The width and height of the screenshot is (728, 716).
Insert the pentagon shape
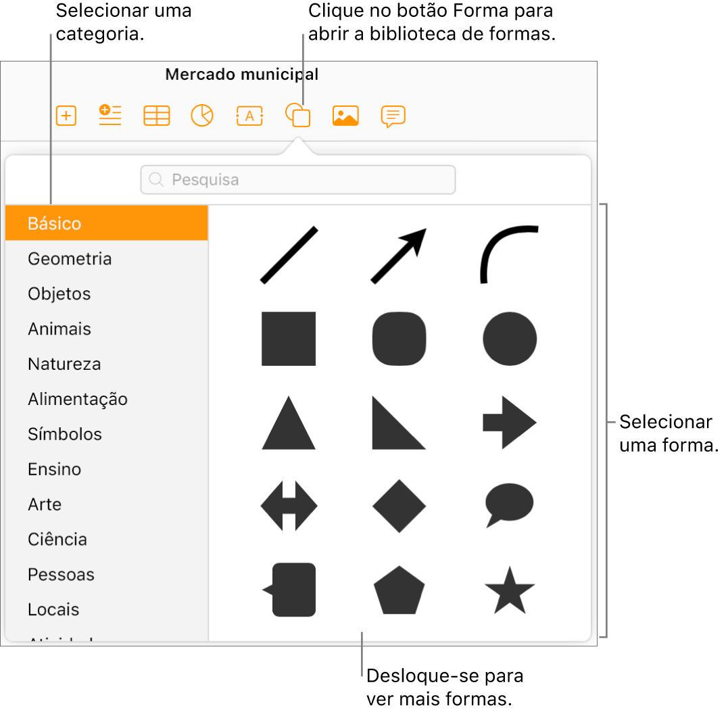coord(399,590)
